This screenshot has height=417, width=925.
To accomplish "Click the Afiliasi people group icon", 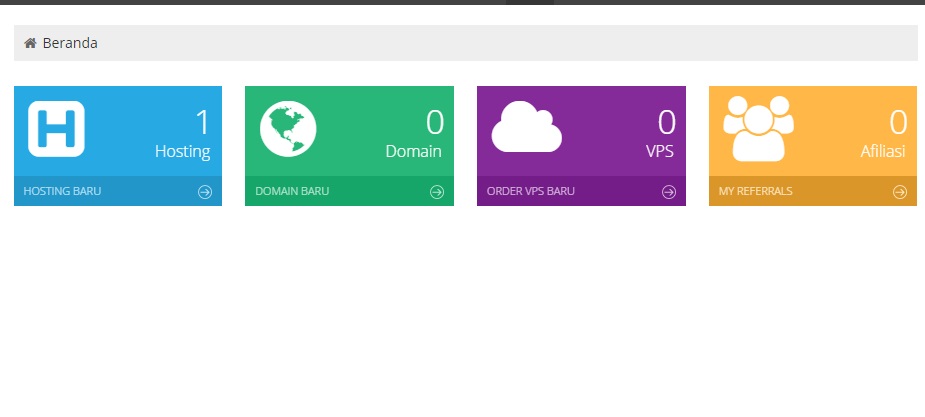I will [x=758, y=129].
